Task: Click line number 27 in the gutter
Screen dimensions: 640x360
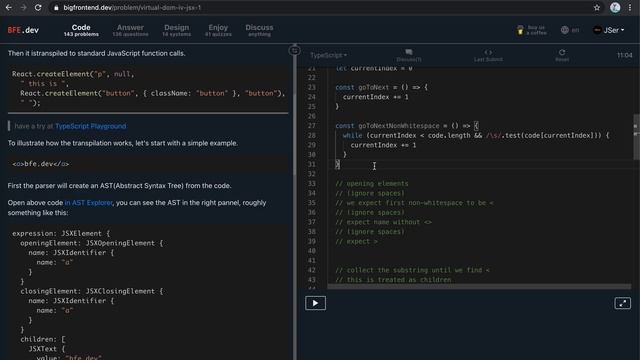Action: coord(312,126)
